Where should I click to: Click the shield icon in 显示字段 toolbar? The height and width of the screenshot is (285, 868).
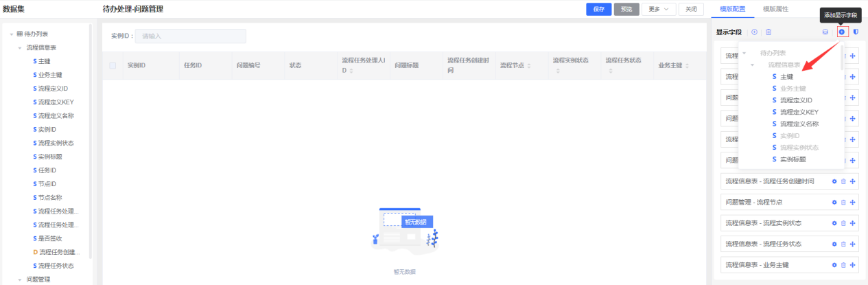[x=856, y=32]
